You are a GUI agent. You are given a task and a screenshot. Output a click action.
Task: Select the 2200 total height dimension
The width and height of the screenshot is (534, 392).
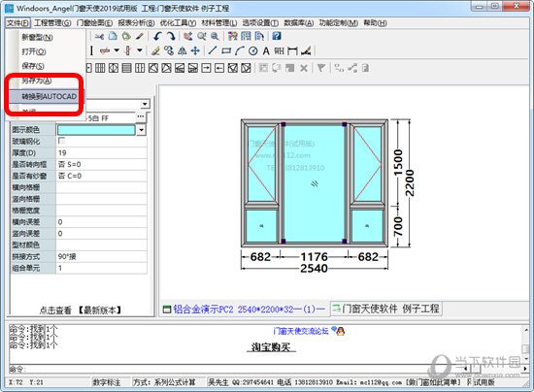point(410,183)
